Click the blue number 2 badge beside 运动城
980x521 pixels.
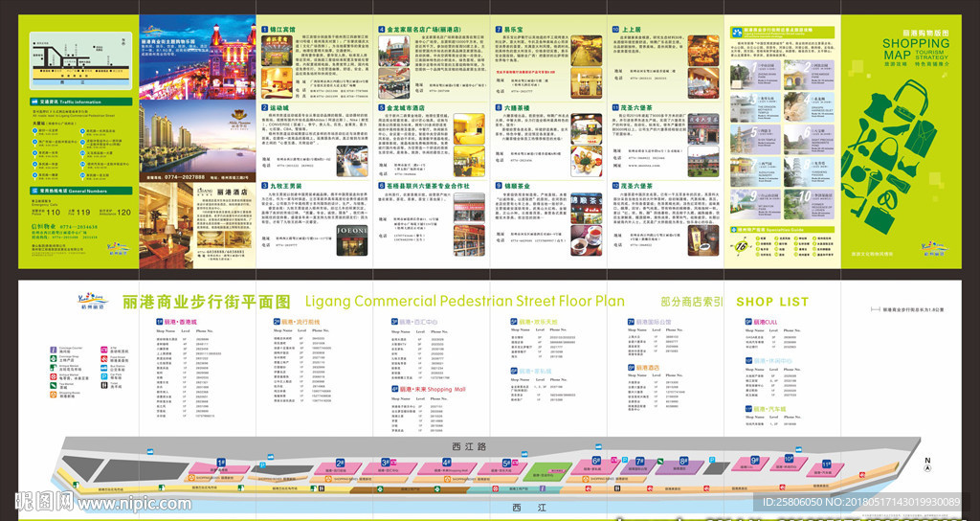(264, 107)
